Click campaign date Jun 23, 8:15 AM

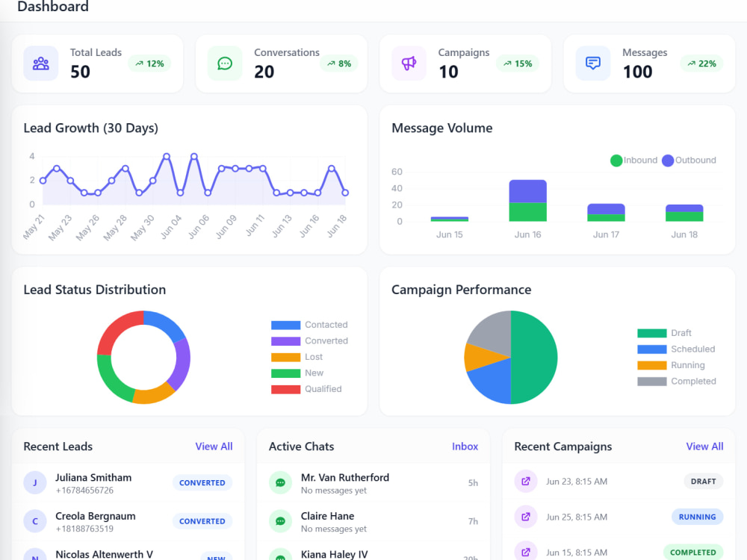tap(577, 482)
